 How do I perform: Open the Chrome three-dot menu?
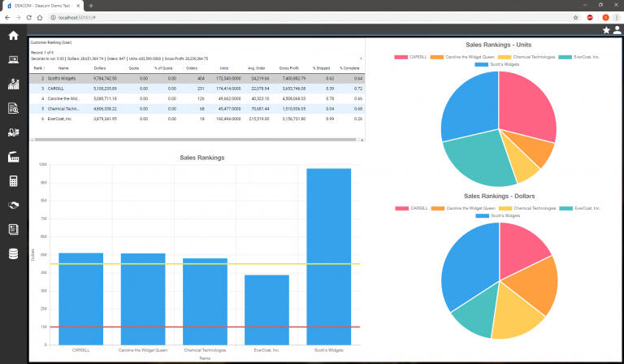tap(617, 16)
